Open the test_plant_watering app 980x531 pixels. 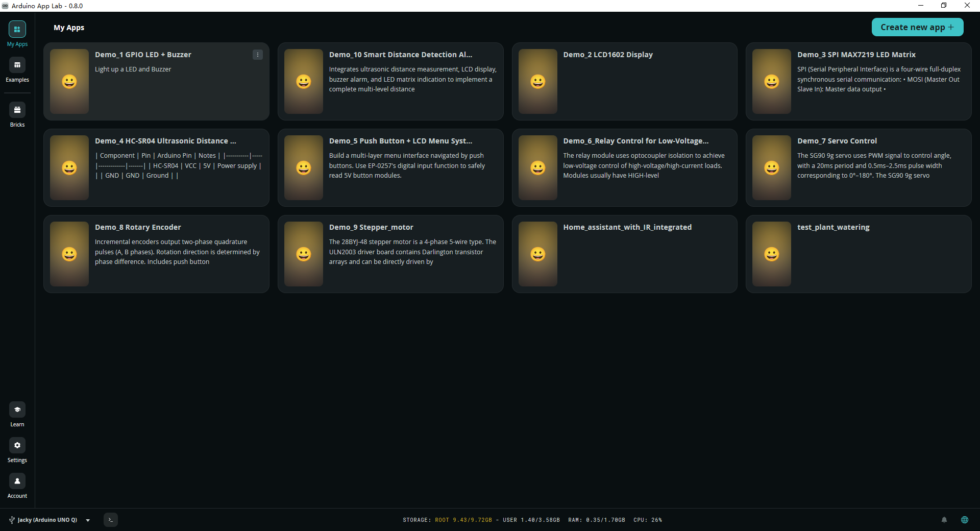pos(859,254)
